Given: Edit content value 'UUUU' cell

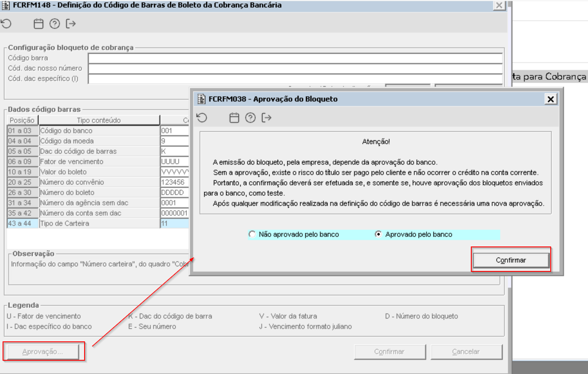Looking at the screenshot, I should point(175,161).
